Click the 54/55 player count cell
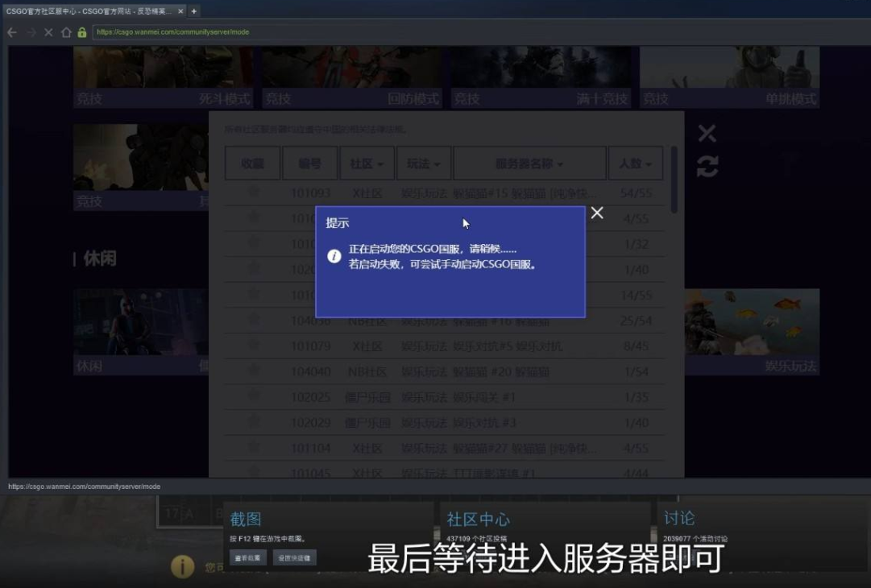This screenshot has width=871, height=588. tap(636, 193)
